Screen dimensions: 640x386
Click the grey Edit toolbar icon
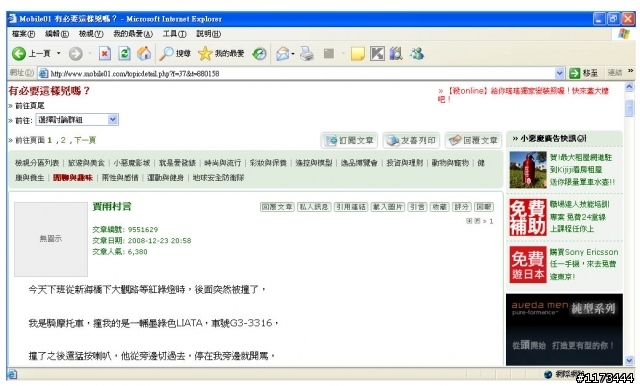[329, 53]
